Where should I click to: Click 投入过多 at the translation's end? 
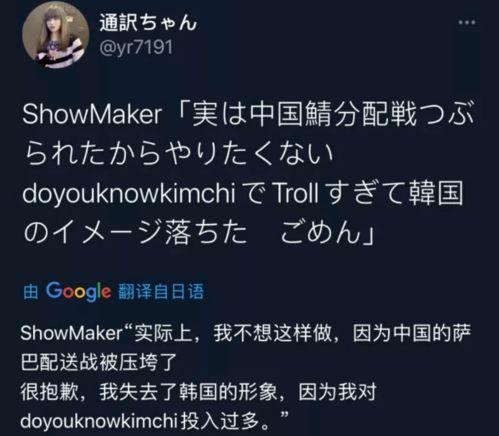220,421
